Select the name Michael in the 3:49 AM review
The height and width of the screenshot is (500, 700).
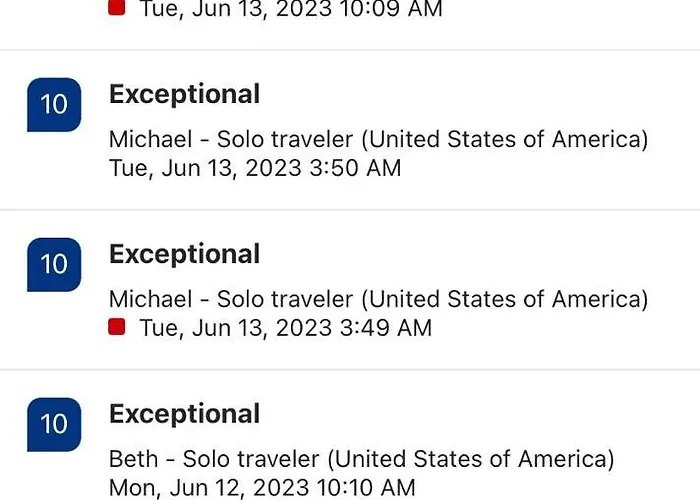tap(148, 299)
